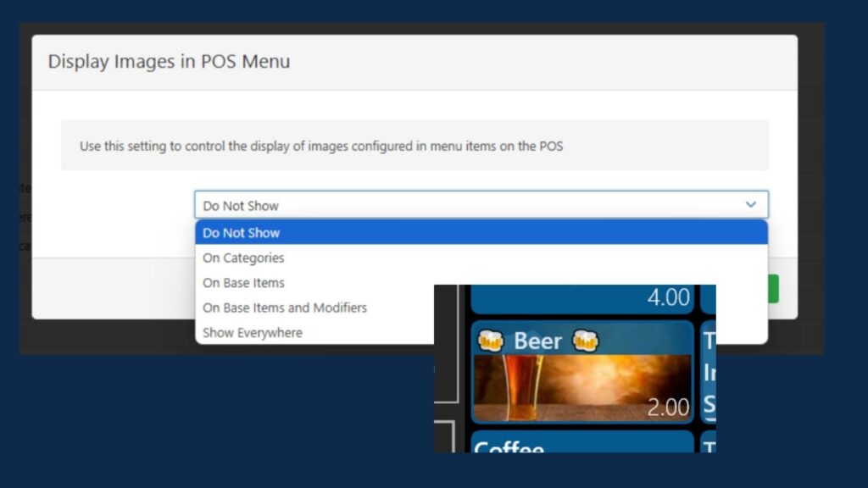Click the partially visible tile right of Beer

tap(708, 373)
